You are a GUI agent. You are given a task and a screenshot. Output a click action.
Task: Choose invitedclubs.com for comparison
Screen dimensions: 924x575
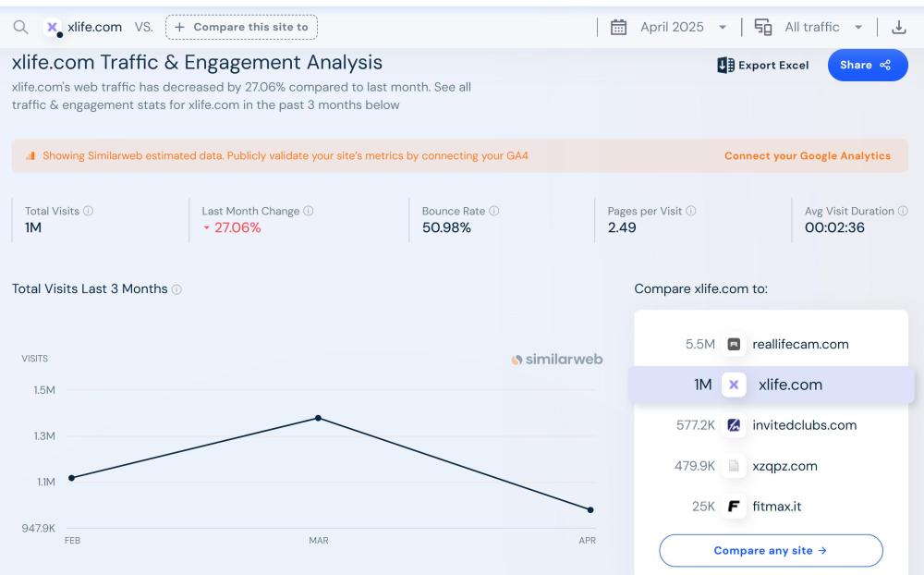point(804,425)
